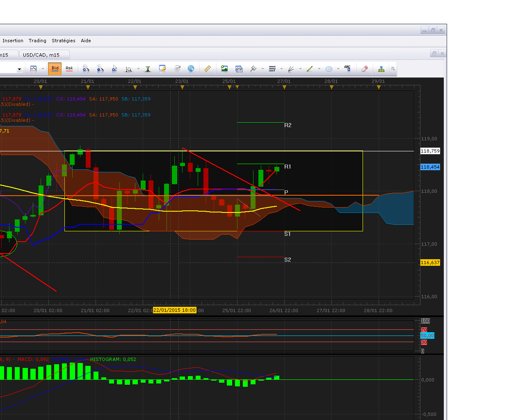Click the R1 pivot level label

coord(288,167)
